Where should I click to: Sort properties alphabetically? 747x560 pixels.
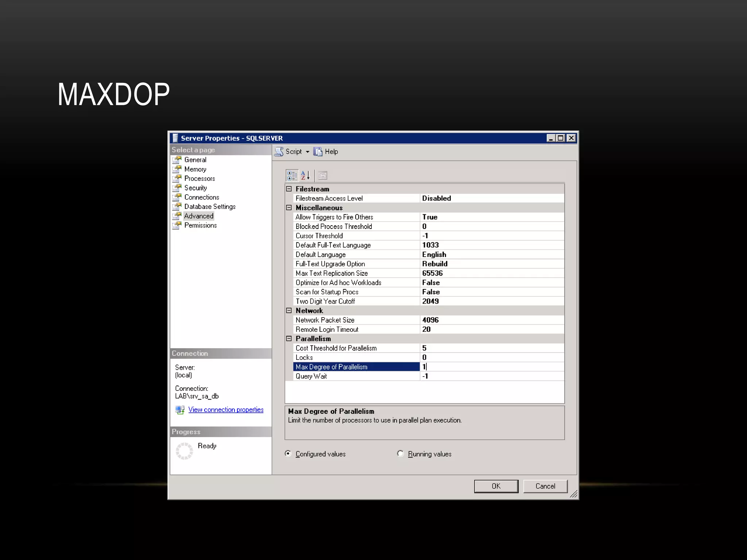click(x=306, y=176)
